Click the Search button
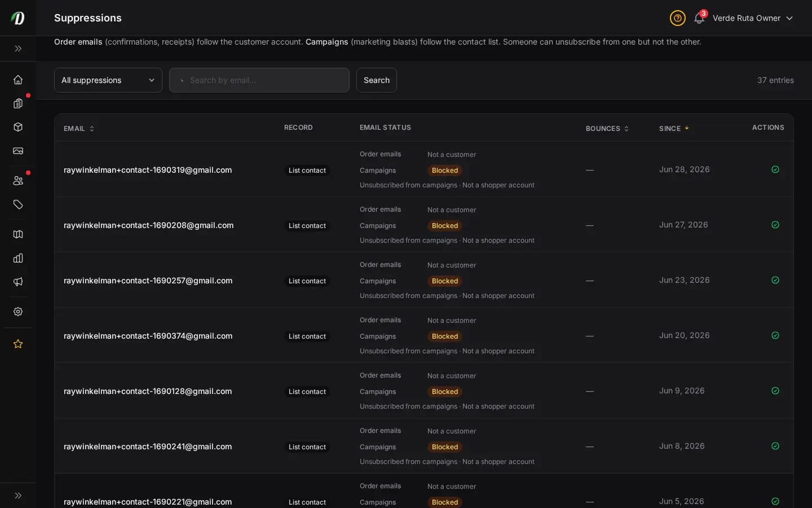Viewport: 812px width, 508px height. pos(377,80)
